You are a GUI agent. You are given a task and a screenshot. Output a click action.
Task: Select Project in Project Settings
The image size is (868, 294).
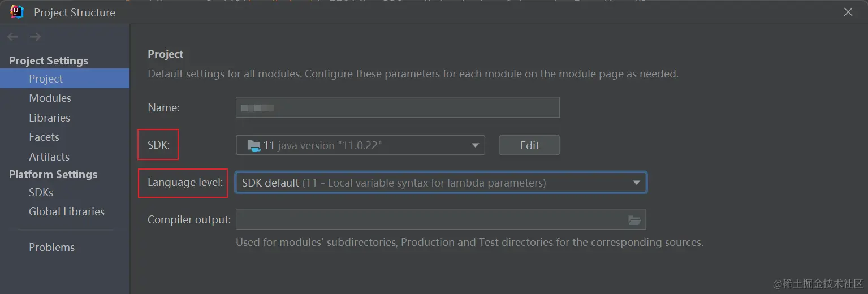[x=64, y=79]
